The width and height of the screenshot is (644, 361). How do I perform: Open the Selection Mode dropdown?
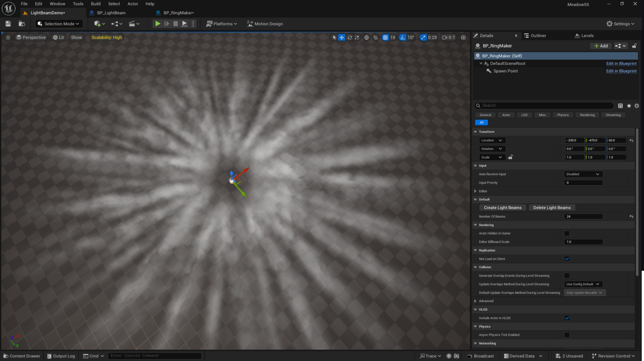point(59,24)
